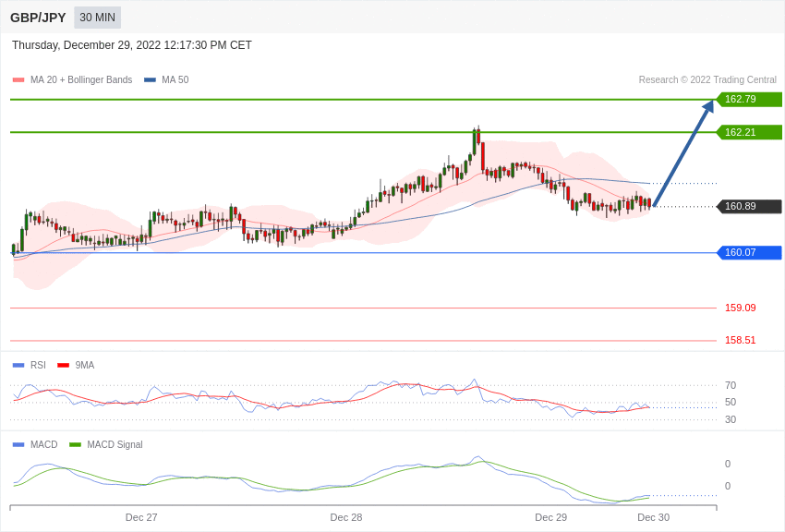The image size is (785, 532).
Task: Click the MA 20 + Bollinger Bands label
Action: point(81,79)
